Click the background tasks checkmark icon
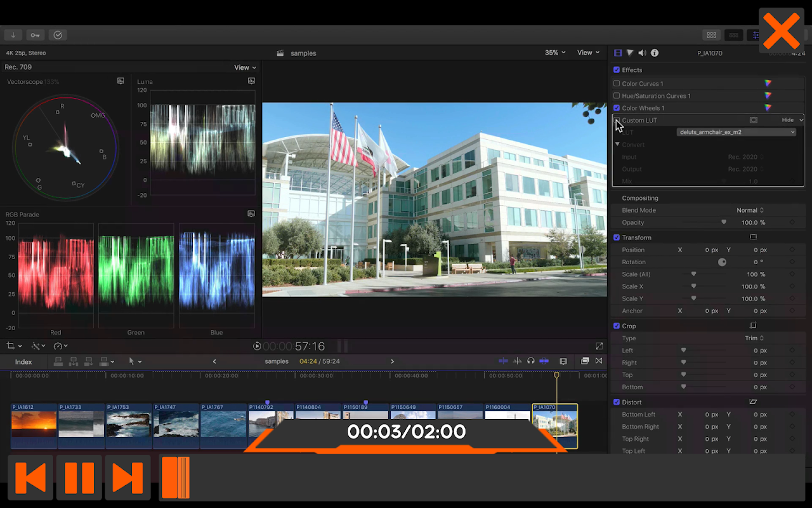This screenshot has height=508, width=812. 58,36
